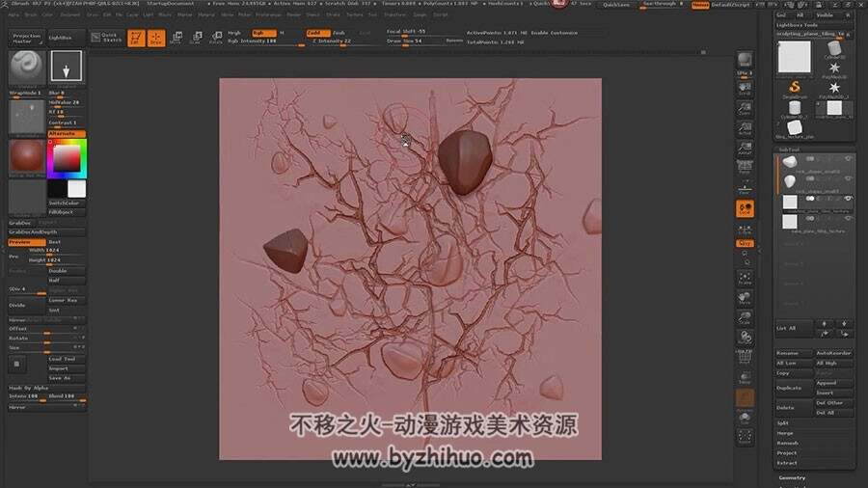Click the Scroll canvas icon
The width and height of the screenshot is (868, 488).
pos(745,89)
